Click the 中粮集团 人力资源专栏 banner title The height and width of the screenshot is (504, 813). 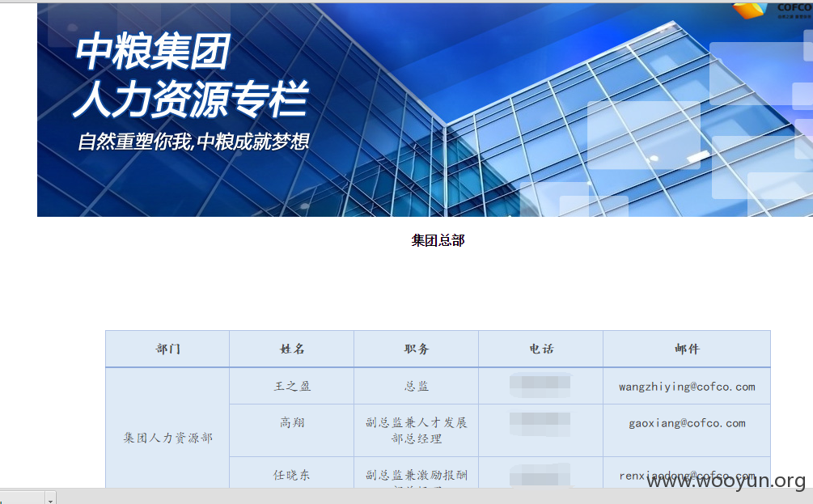[192, 74]
